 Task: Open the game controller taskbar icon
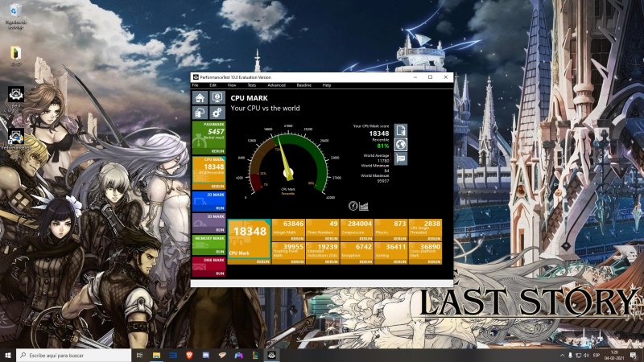click(238, 355)
